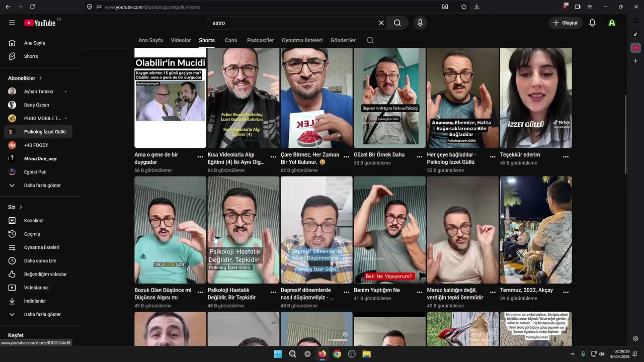Image resolution: width=644 pixels, height=362 pixels.
Task: Open the +40 FOODY channel
Action: (38, 145)
